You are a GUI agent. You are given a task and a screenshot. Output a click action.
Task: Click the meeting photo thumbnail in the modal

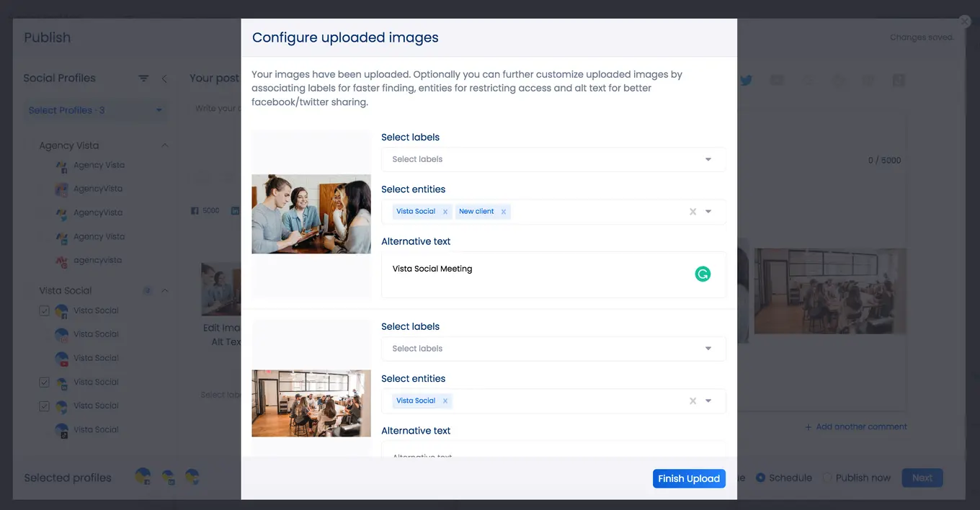point(311,212)
